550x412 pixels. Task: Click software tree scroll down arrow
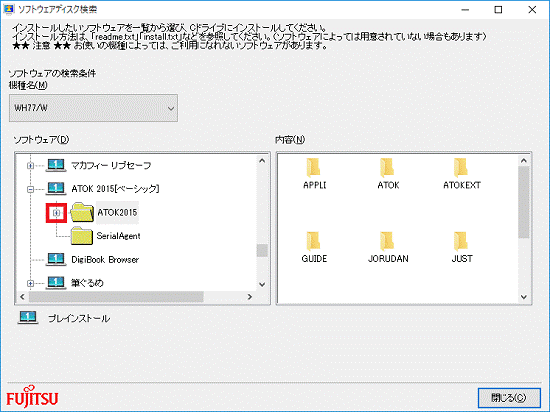(262, 284)
